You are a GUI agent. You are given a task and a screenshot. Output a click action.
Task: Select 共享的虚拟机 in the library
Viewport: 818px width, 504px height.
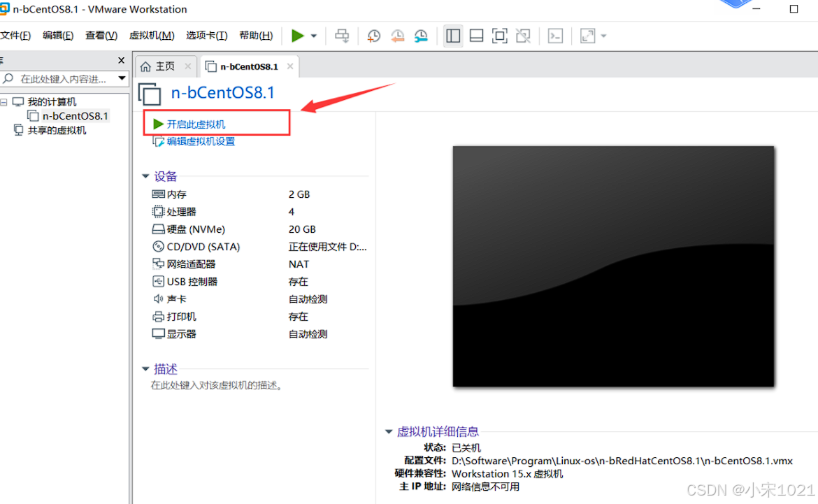pyautogui.click(x=57, y=130)
